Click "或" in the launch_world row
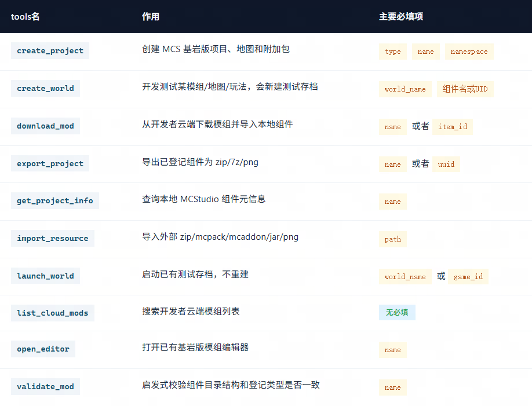The height and width of the screenshot is (406, 532). coord(441,276)
